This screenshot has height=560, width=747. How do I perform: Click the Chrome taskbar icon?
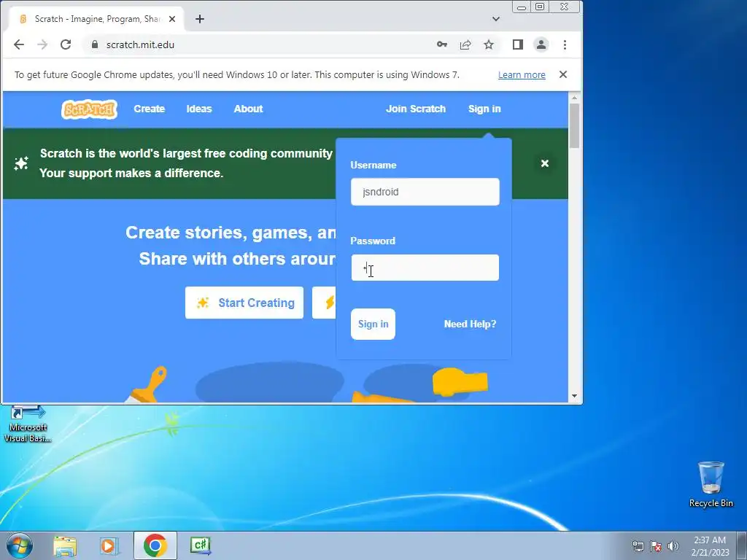[155, 545]
